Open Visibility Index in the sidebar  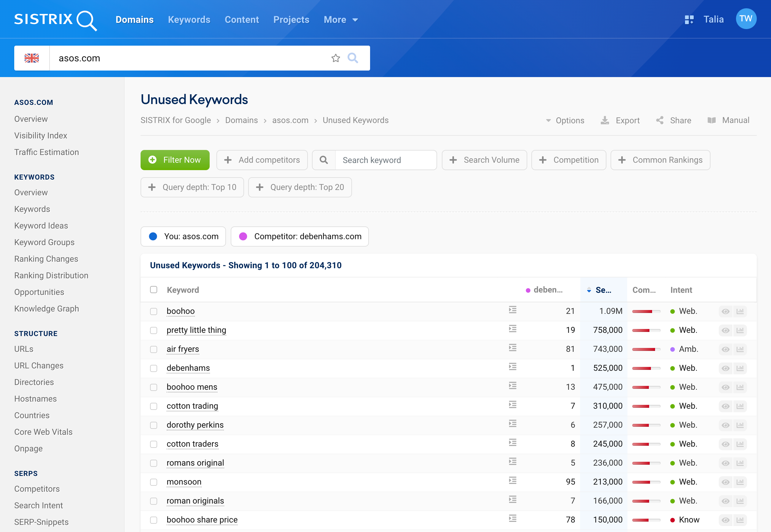click(x=41, y=136)
